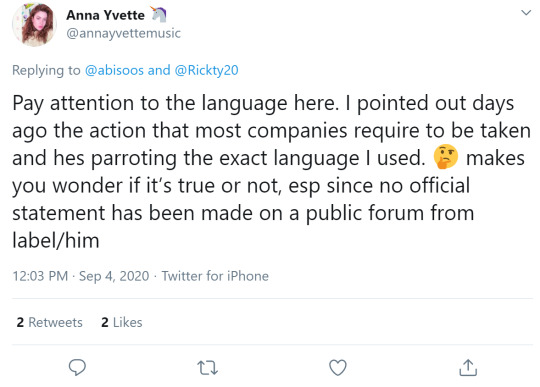Screen dimensions: 540x387
Task: Click the thinking face emoji in tweet
Action: 446,157
